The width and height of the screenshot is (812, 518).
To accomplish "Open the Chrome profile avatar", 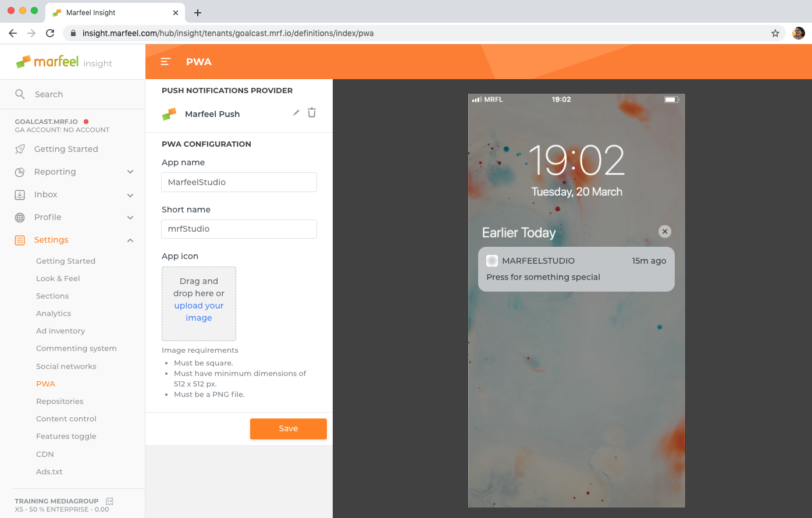I will 799,33.
